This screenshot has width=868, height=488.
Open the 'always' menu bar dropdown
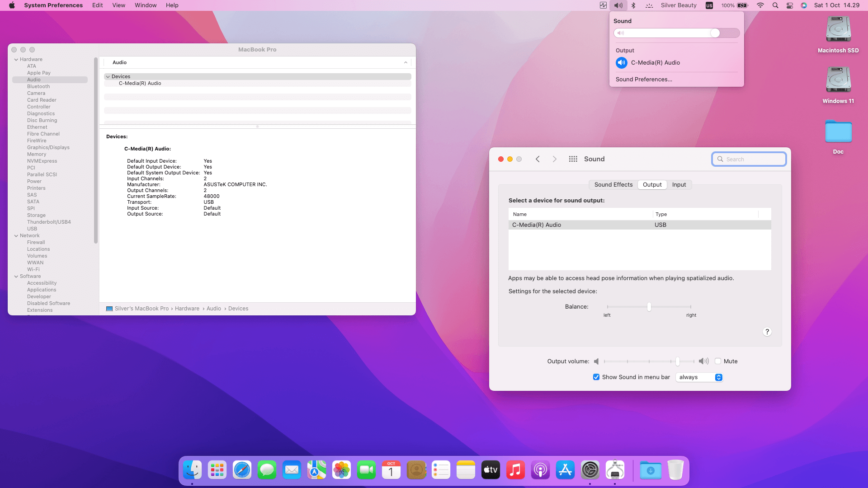click(x=699, y=377)
